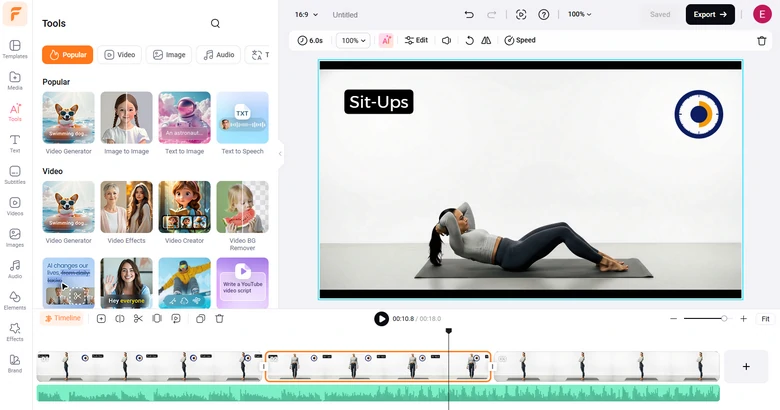780x410 pixels.
Task: Click the record voiceover icon in timeline toolbar
Action: click(x=176, y=318)
